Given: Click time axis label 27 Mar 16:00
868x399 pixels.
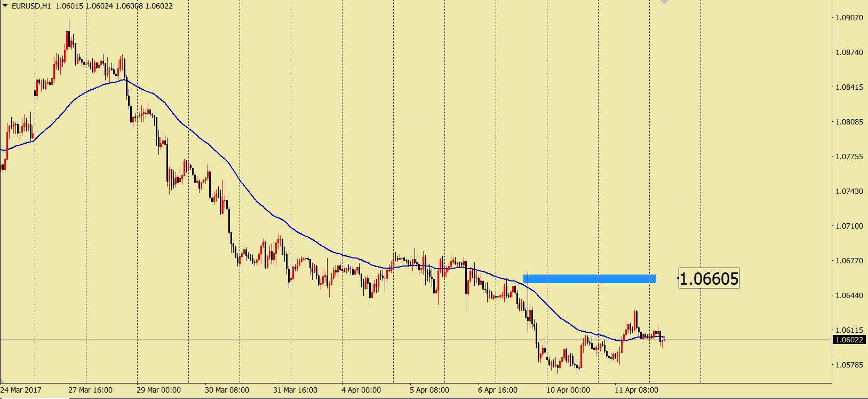Looking at the screenshot, I should [x=90, y=390].
